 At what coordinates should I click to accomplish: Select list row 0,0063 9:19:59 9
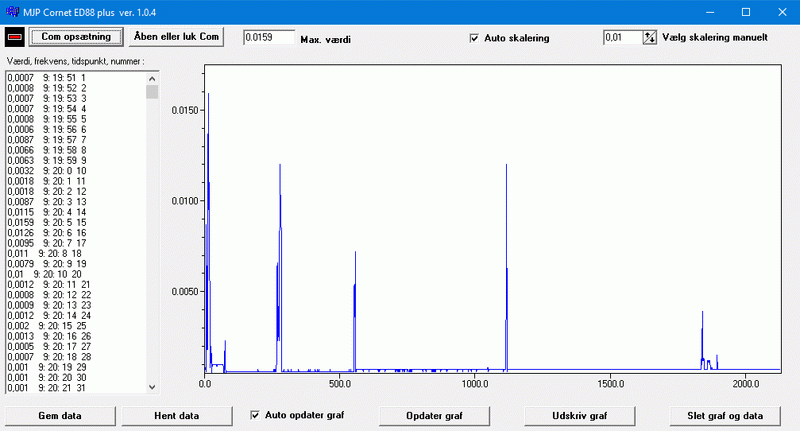(x=76, y=161)
